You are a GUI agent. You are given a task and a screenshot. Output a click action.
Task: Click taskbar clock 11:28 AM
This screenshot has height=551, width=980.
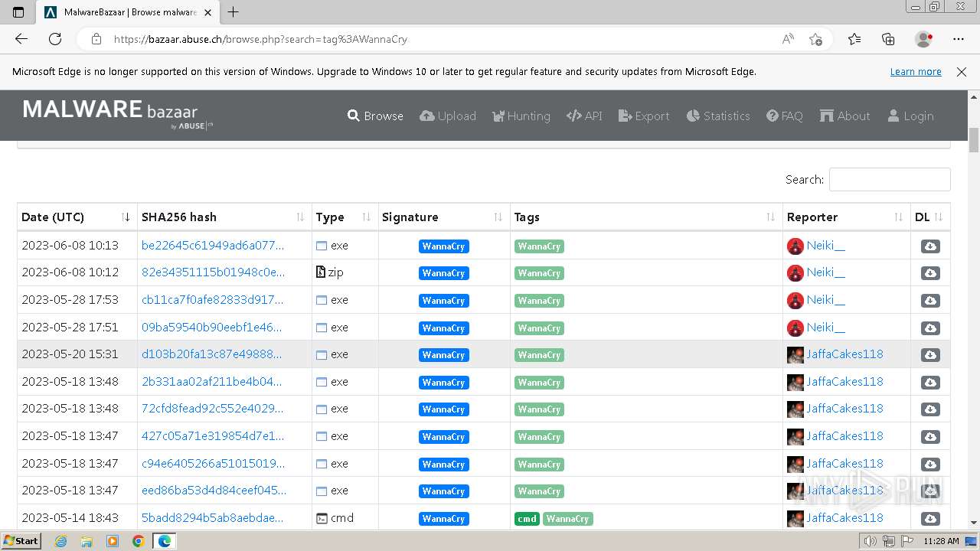(x=941, y=541)
